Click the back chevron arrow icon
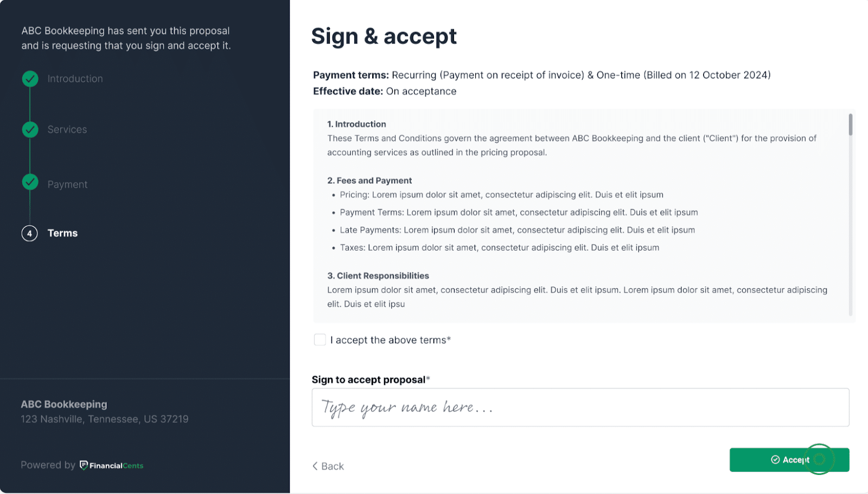The height and width of the screenshot is (494, 868). tap(315, 466)
